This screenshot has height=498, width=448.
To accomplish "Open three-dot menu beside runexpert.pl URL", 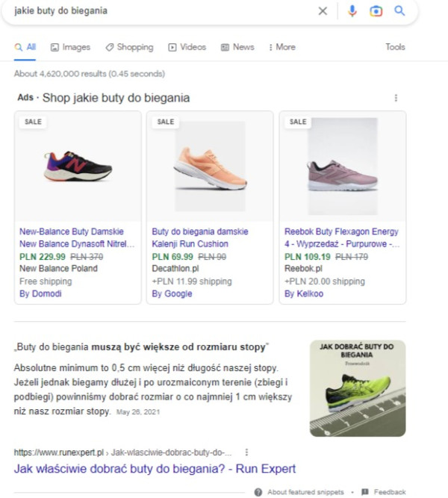I will click(x=246, y=452).
